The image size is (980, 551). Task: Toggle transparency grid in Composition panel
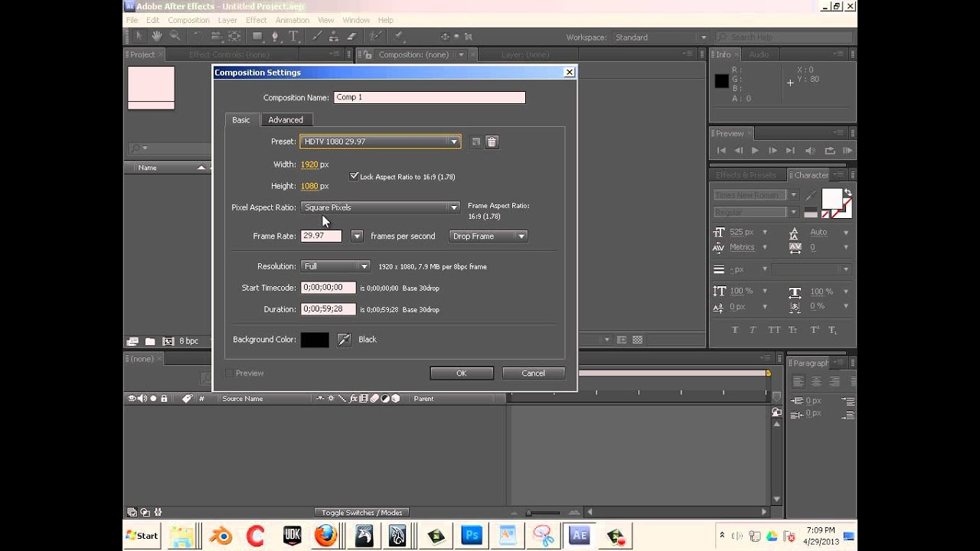click(639, 340)
